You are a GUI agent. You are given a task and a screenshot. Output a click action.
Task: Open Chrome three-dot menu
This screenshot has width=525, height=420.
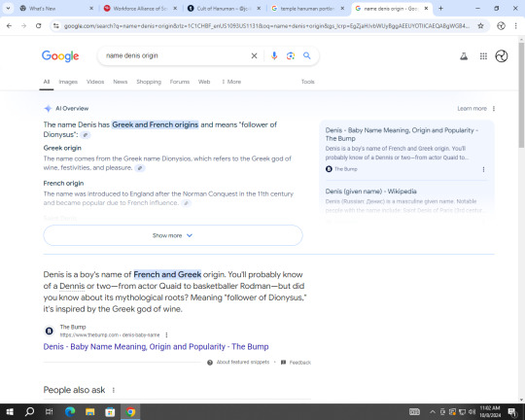point(515,26)
